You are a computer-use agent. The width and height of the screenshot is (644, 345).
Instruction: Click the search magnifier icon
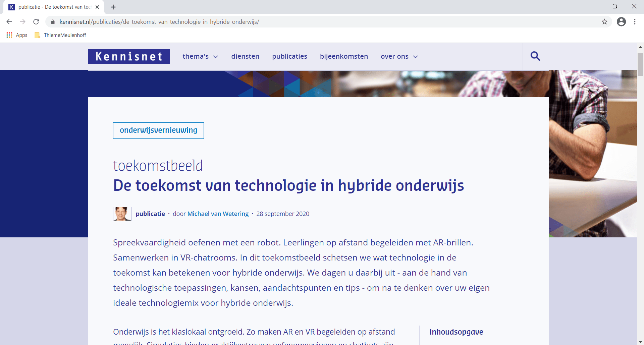click(x=535, y=56)
